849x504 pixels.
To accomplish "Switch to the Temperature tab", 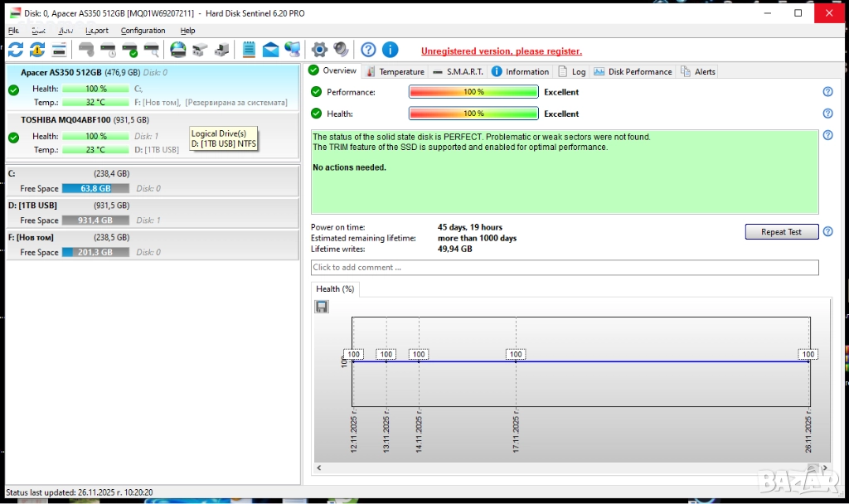I will tap(395, 72).
